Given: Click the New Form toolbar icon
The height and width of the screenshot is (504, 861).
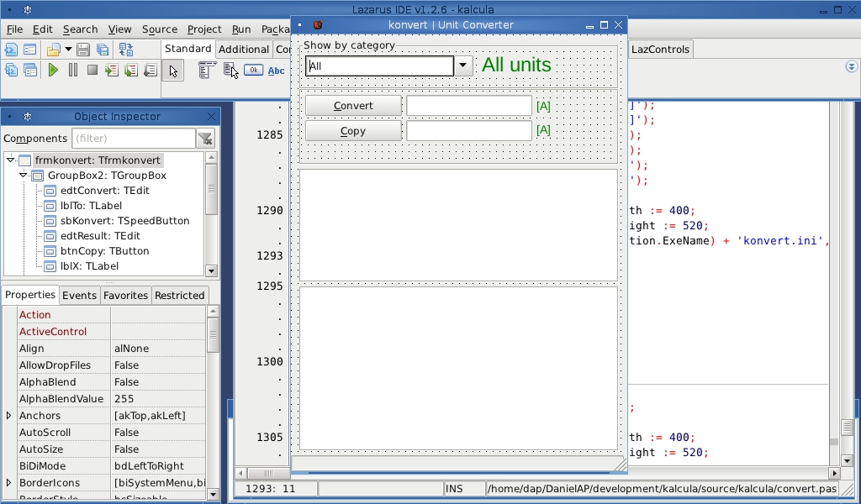Looking at the screenshot, I should pos(30,50).
